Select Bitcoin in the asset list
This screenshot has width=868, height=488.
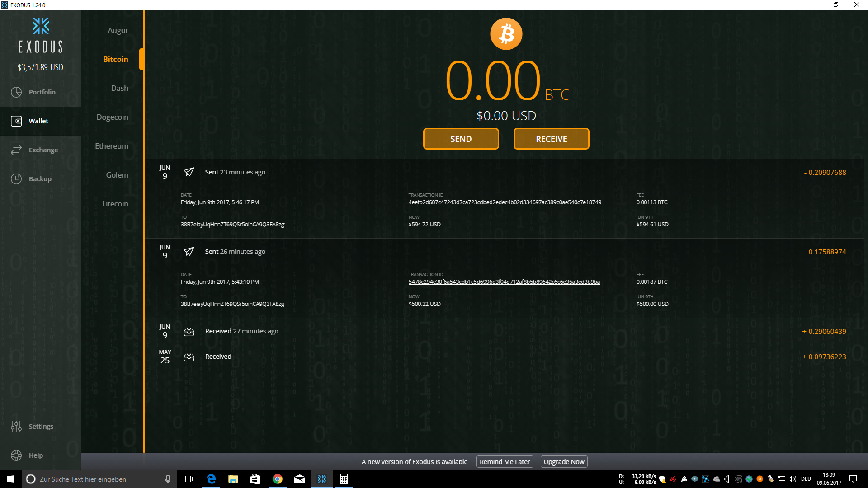coord(116,59)
